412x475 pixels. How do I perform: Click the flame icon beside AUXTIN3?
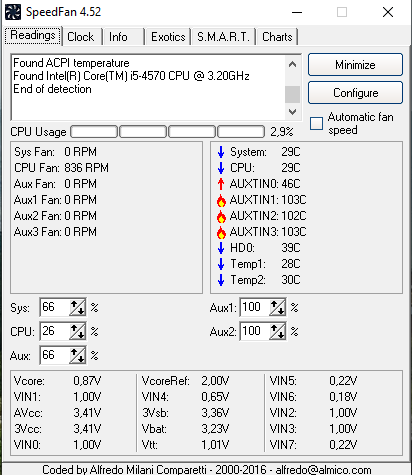[x=221, y=232]
